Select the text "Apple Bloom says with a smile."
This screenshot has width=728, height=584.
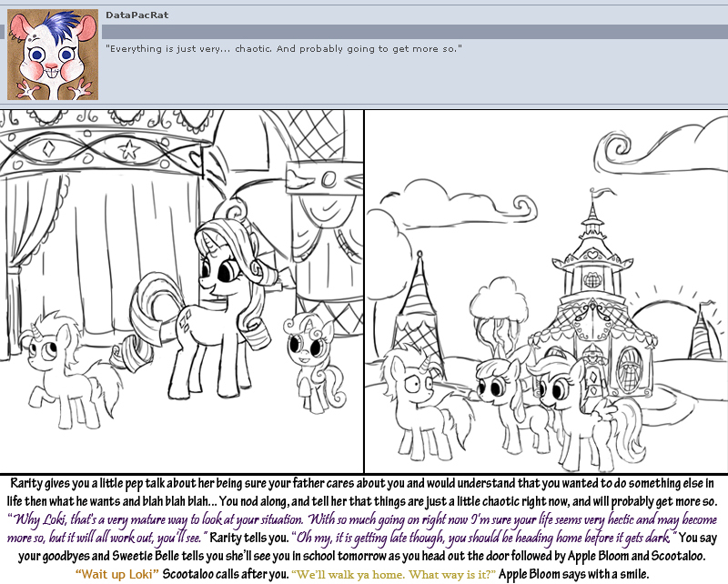pyautogui.click(x=573, y=574)
